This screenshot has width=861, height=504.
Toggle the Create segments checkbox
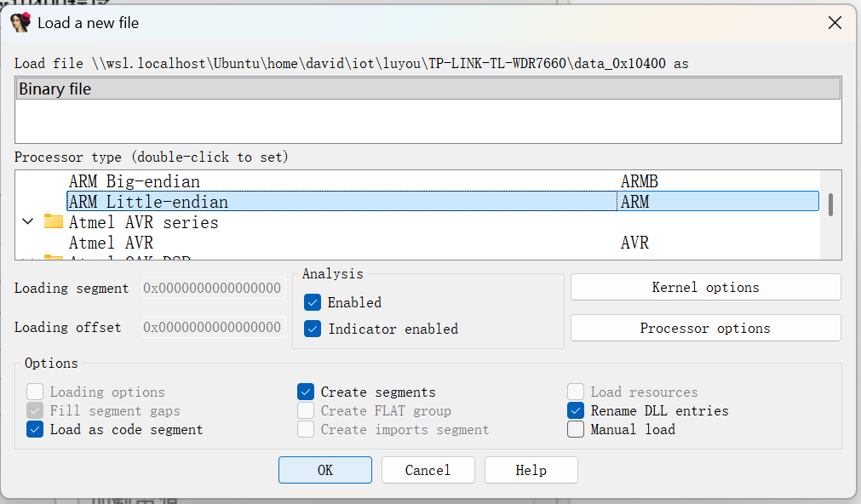click(x=306, y=392)
